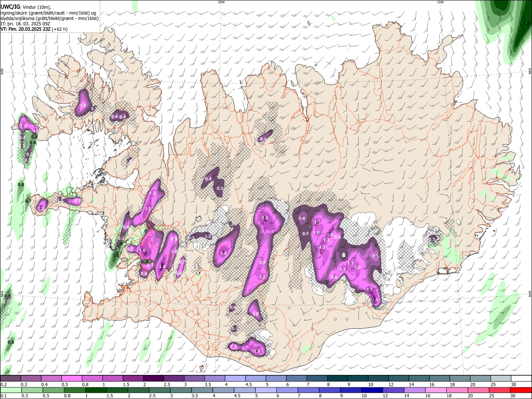
Task: Select the darkest purple snow-scale swatch at 2
Action: 153,379
